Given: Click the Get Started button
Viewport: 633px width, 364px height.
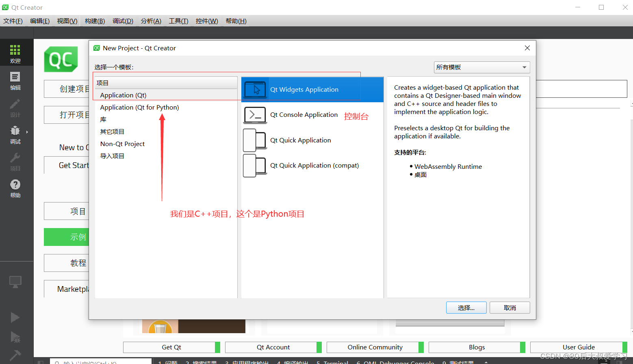Looking at the screenshot, I should (x=67, y=165).
